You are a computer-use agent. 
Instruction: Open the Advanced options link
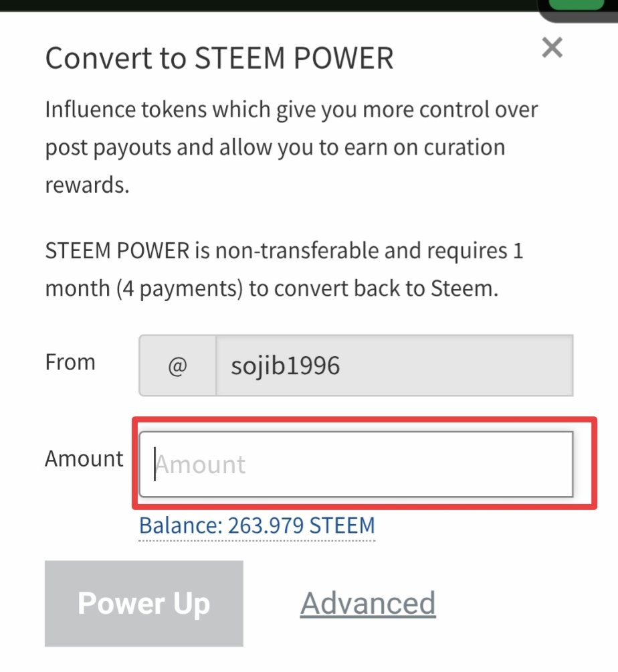tap(368, 604)
